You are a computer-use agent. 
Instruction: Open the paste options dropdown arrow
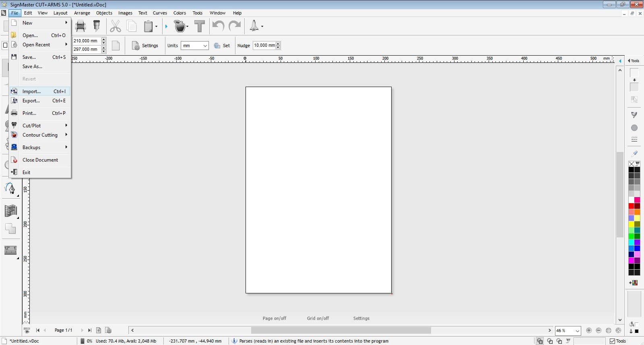click(x=156, y=27)
